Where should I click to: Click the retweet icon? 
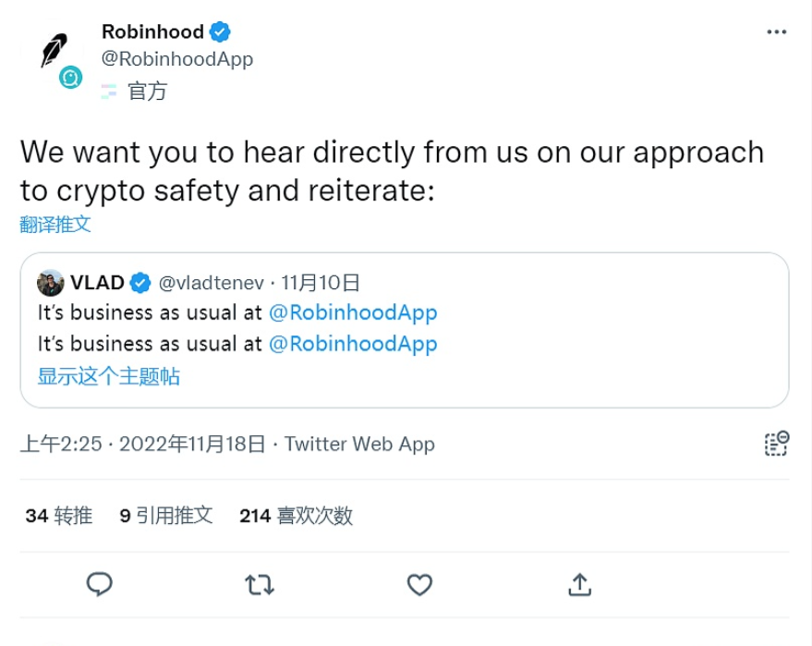coord(260,585)
